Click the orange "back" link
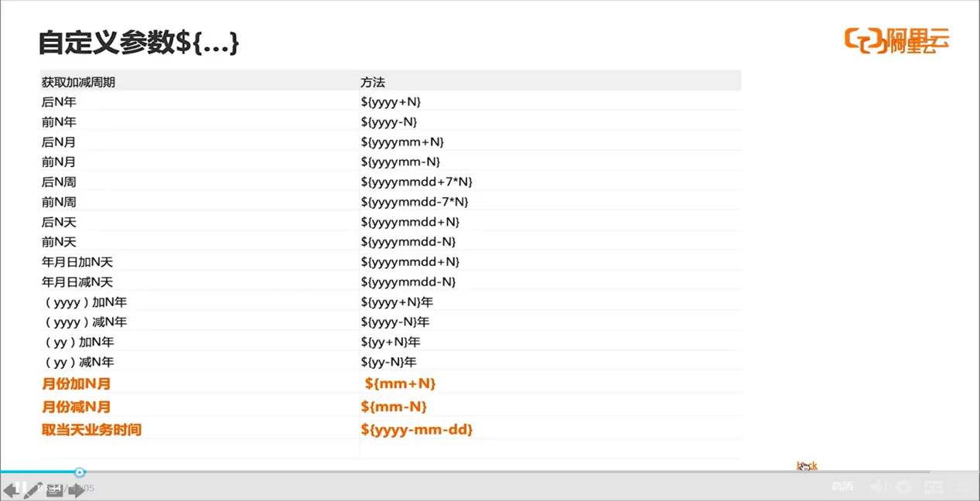Viewport: 980px width, 501px height. pos(807,465)
